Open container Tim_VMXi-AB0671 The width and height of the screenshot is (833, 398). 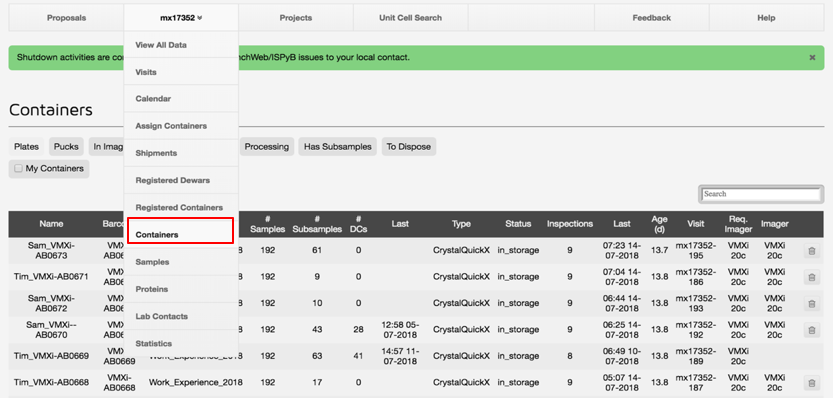52,277
